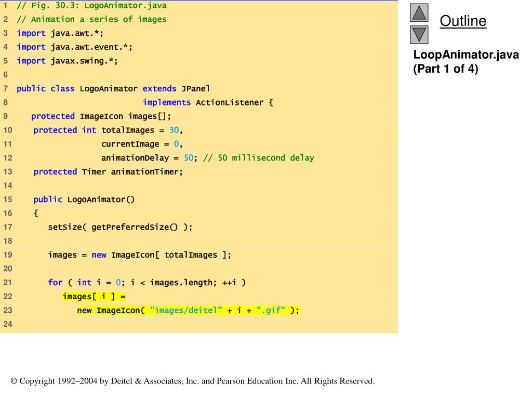Click highlighted 'images[ i ] =' on line 22
Viewport: 532px width, 399px height.
[x=94, y=297]
